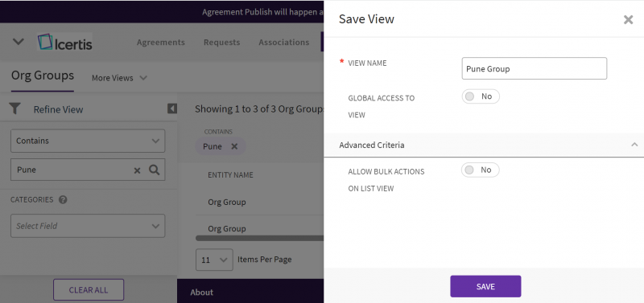Toggle Global Access To View switch

coord(481,96)
